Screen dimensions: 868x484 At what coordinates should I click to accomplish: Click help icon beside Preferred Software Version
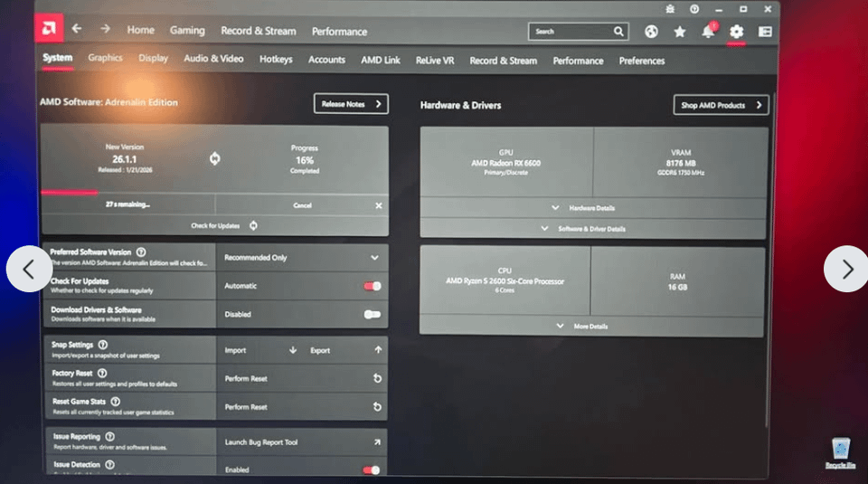[141, 252]
